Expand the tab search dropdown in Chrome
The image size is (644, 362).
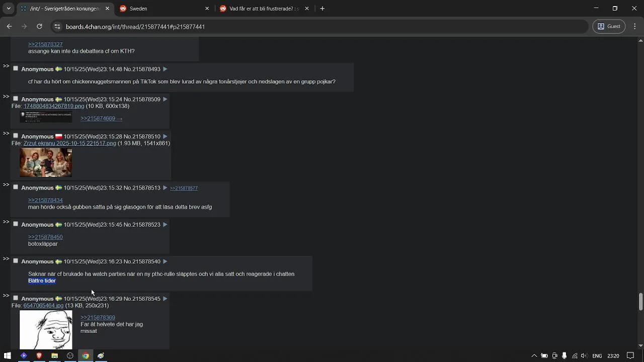coord(9,9)
